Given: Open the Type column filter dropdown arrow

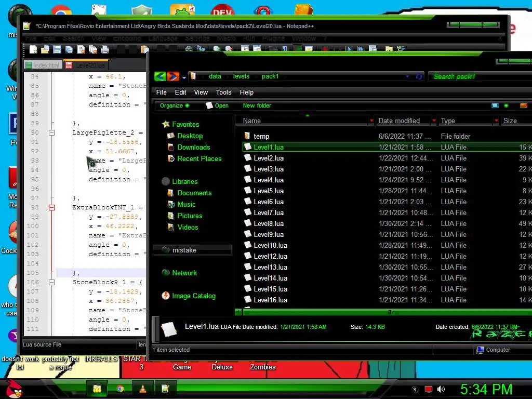Looking at the screenshot, I should 496,121.
